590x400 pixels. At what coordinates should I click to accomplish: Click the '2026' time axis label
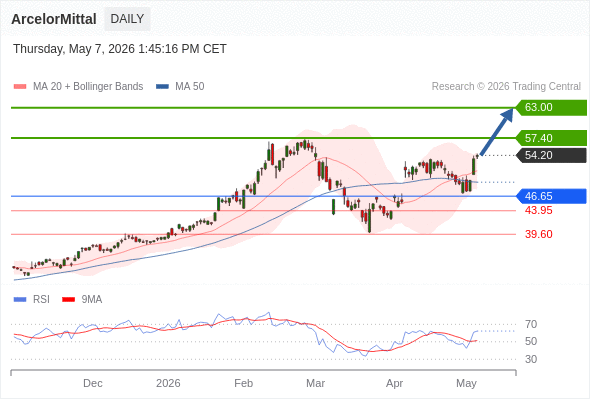pyautogui.click(x=168, y=383)
